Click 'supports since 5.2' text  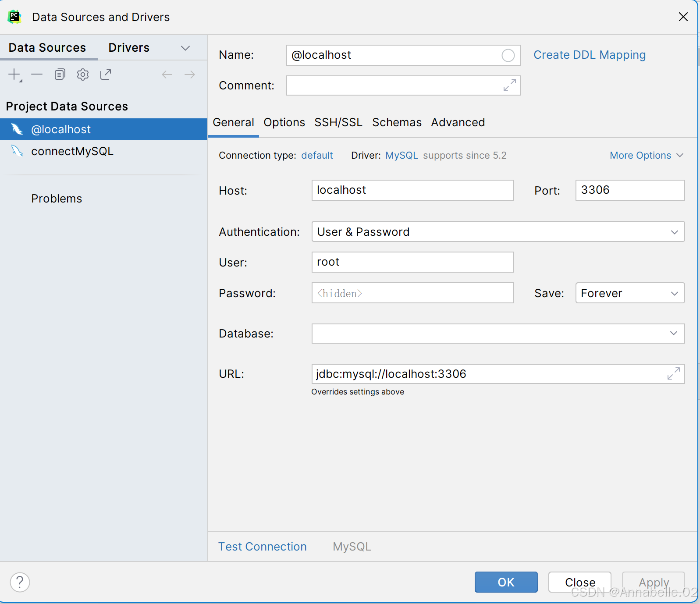(465, 156)
